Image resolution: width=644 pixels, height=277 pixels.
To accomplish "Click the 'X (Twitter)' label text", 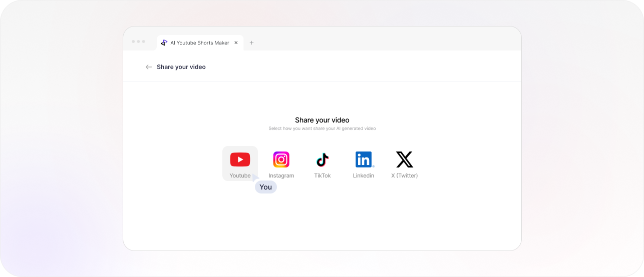I will tap(405, 175).
